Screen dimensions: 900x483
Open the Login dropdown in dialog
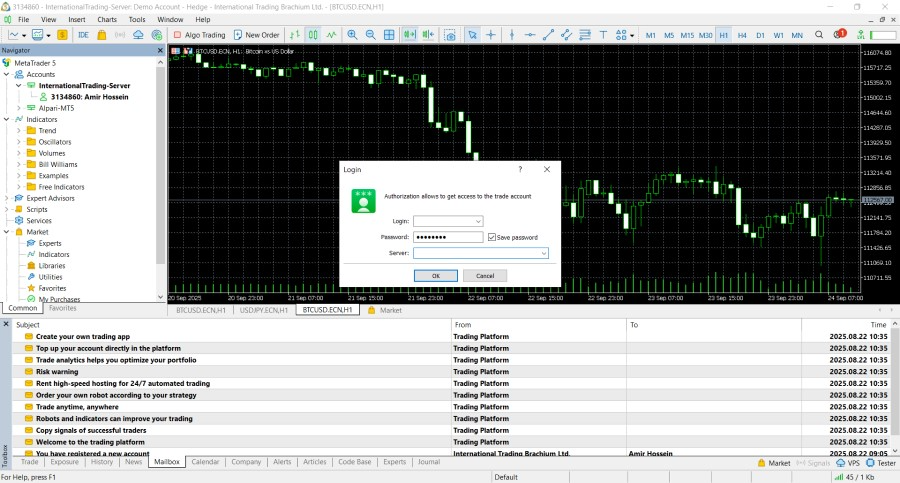click(478, 221)
